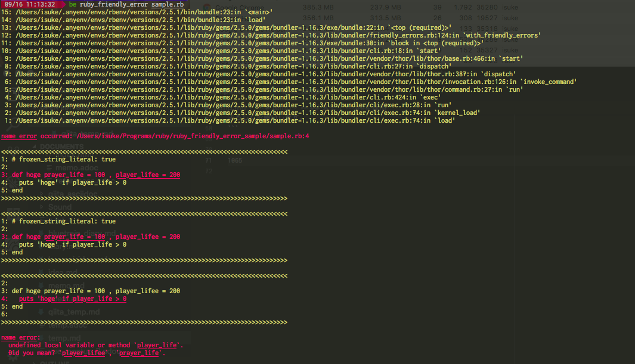Select stack line 7 thor.rb:387 'dispatch'

260,74
